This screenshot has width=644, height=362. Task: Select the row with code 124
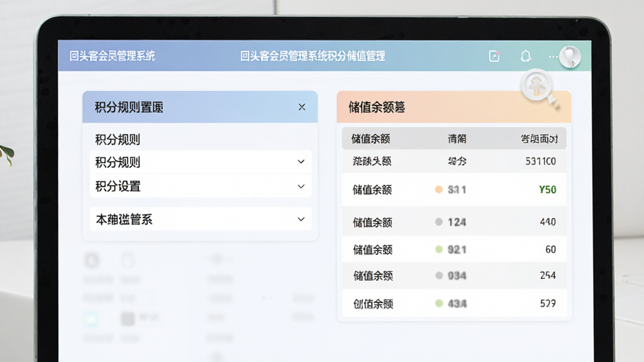pos(454,222)
